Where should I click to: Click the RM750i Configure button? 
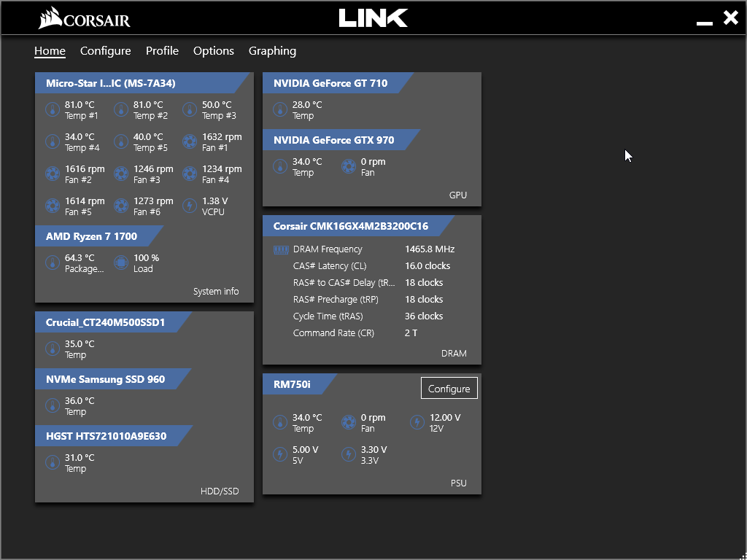click(x=449, y=389)
